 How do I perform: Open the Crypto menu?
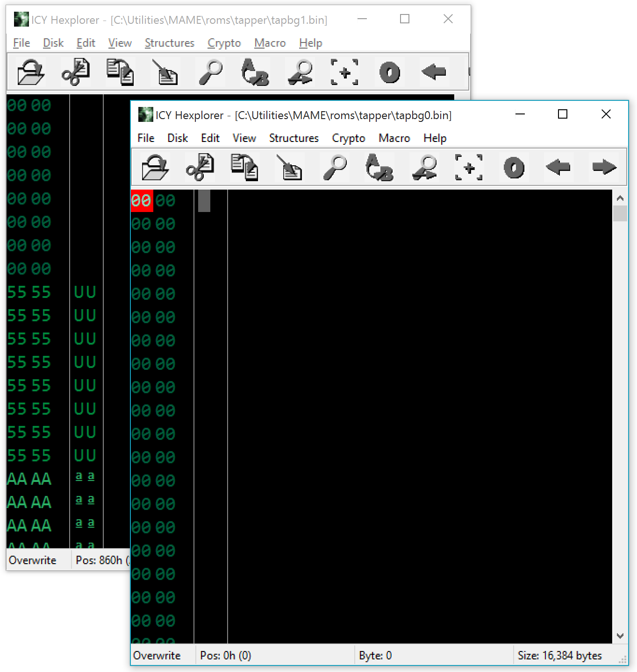348,138
